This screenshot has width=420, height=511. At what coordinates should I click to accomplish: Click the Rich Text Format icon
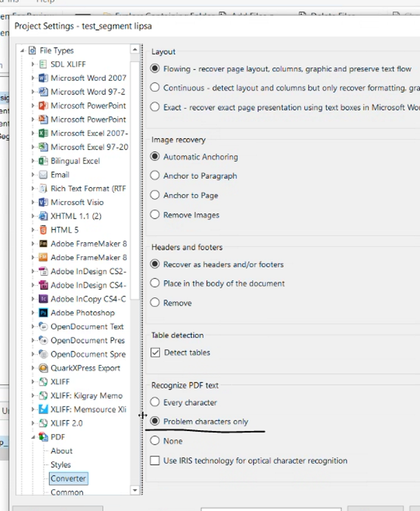(43, 188)
